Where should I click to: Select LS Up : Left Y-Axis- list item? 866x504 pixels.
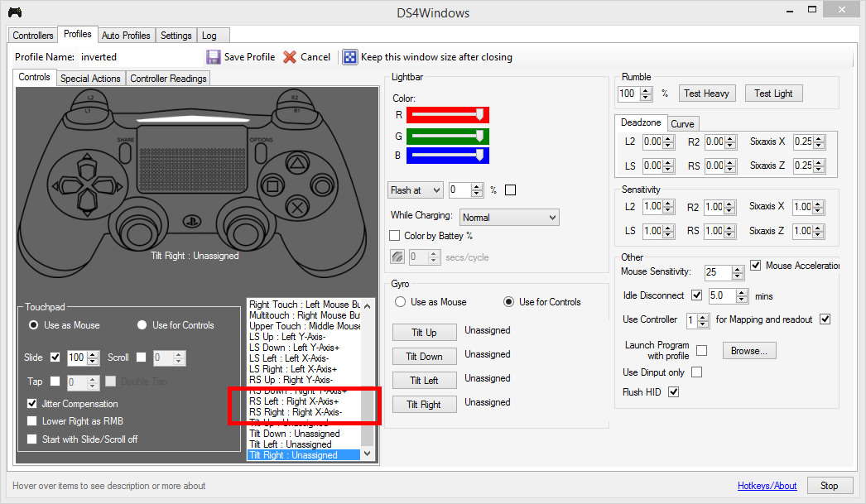point(304,337)
